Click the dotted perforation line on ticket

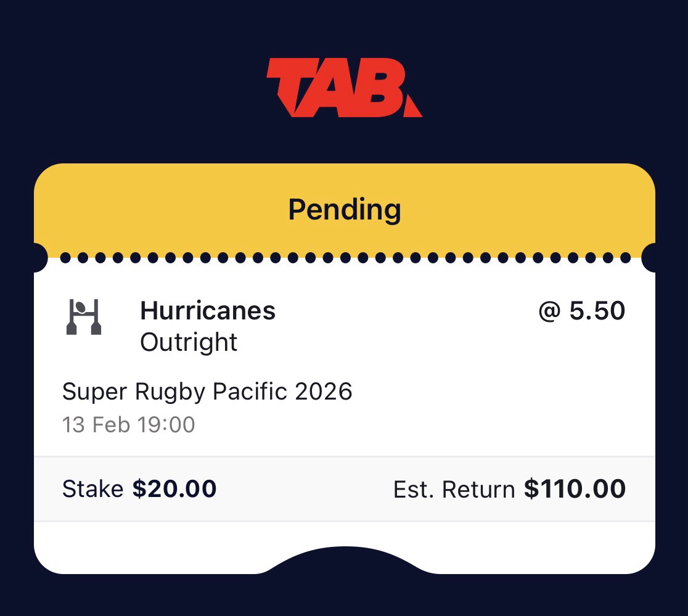pyautogui.click(x=345, y=257)
